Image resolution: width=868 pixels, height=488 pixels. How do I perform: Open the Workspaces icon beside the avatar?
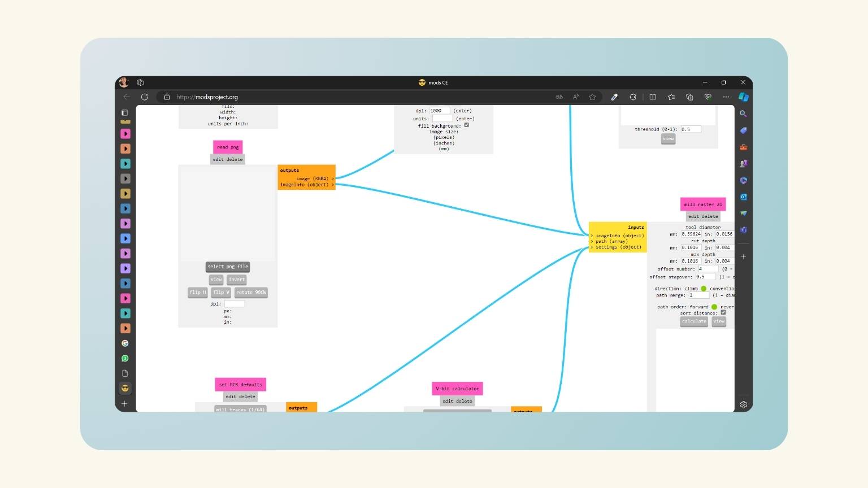click(141, 82)
